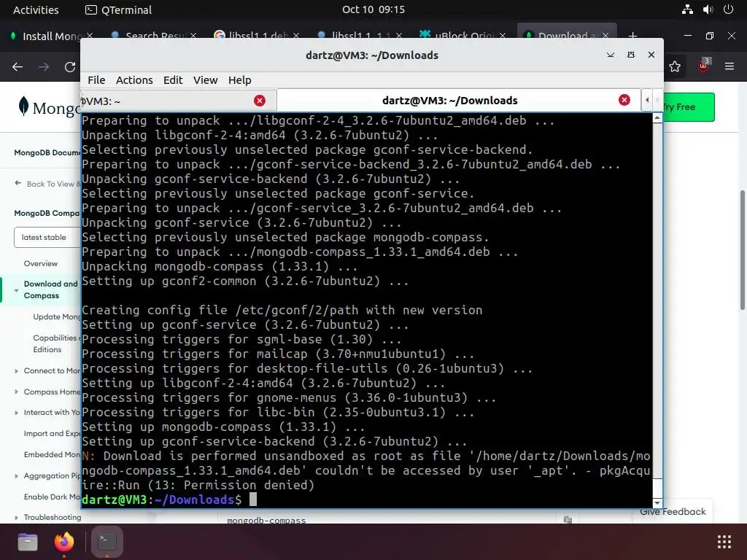Open the Edit menu in QTerminal
The image size is (747, 560).
(x=173, y=80)
